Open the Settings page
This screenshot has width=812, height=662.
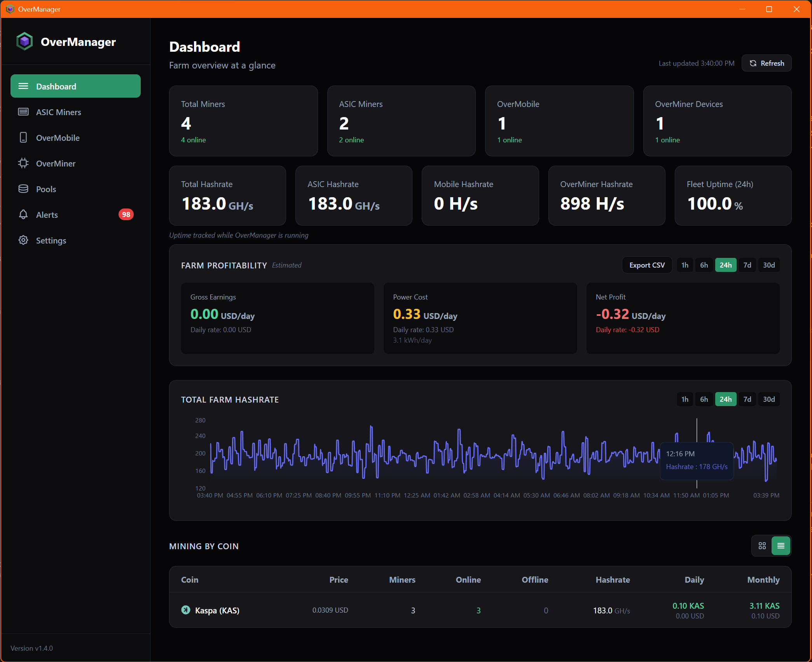tap(75, 240)
